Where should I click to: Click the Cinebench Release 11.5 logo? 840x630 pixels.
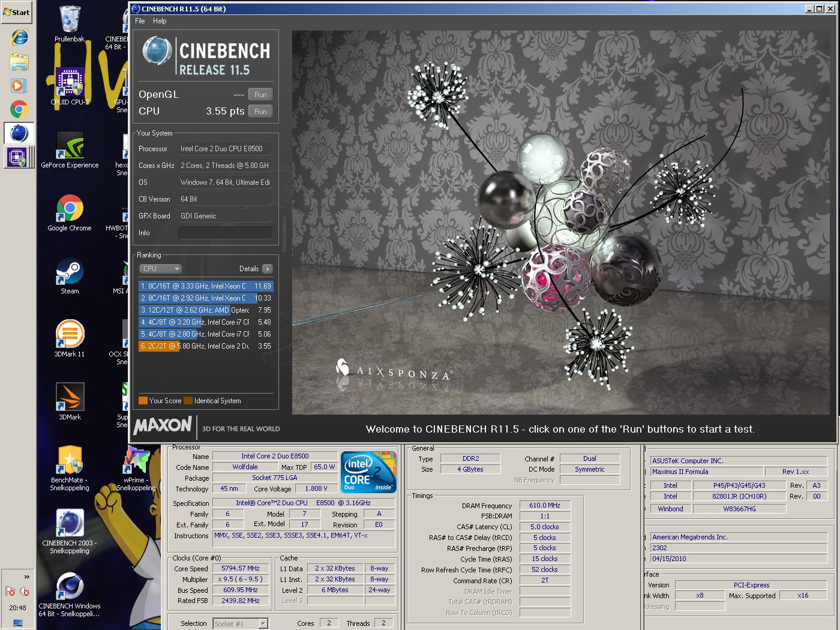coord(206,56)
